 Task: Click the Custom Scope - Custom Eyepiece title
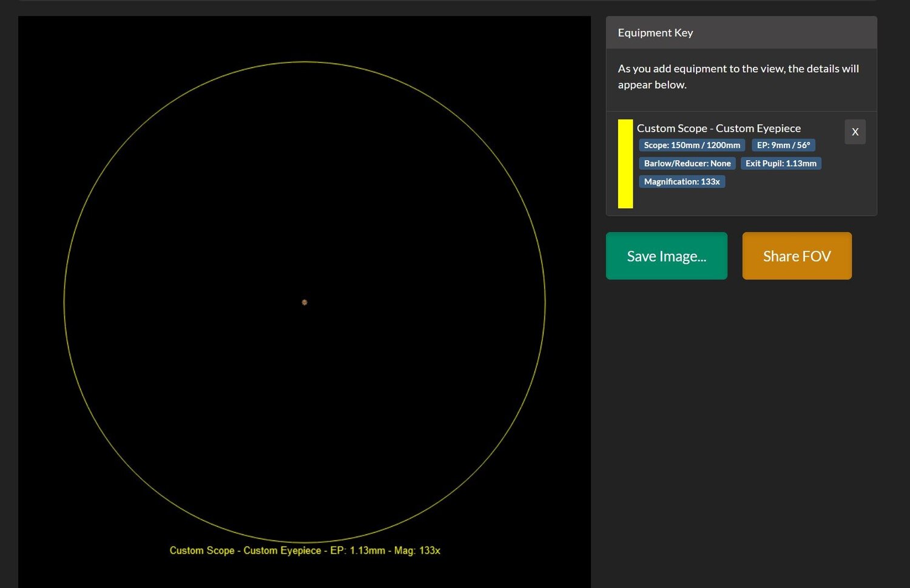click(x=718, y=128)
